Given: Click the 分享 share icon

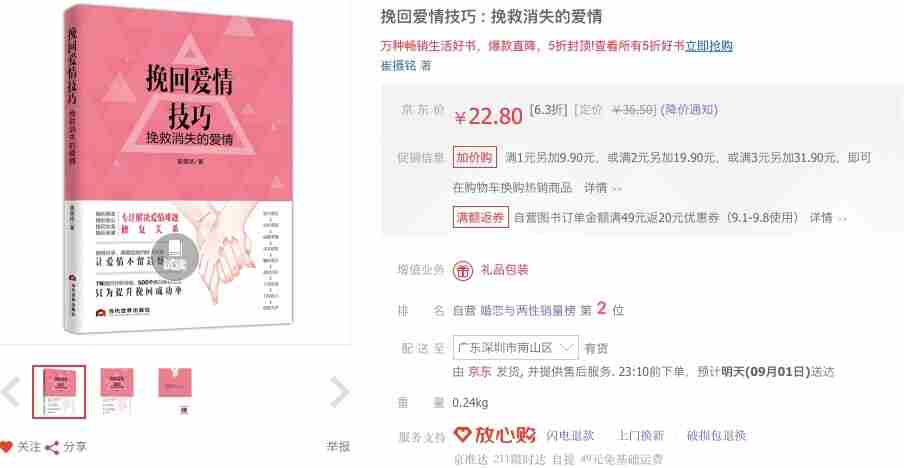Looking at the screenshot, I should click(52, 447).
